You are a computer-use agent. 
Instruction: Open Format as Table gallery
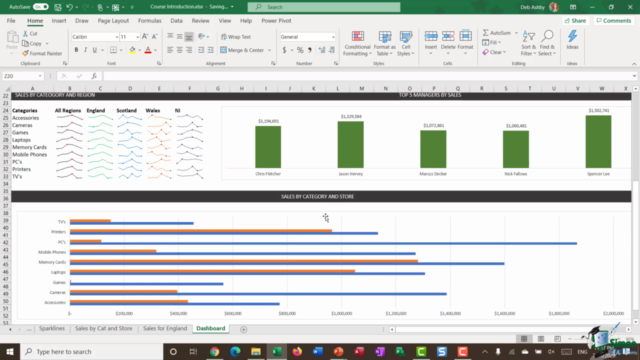pos(384,43)
